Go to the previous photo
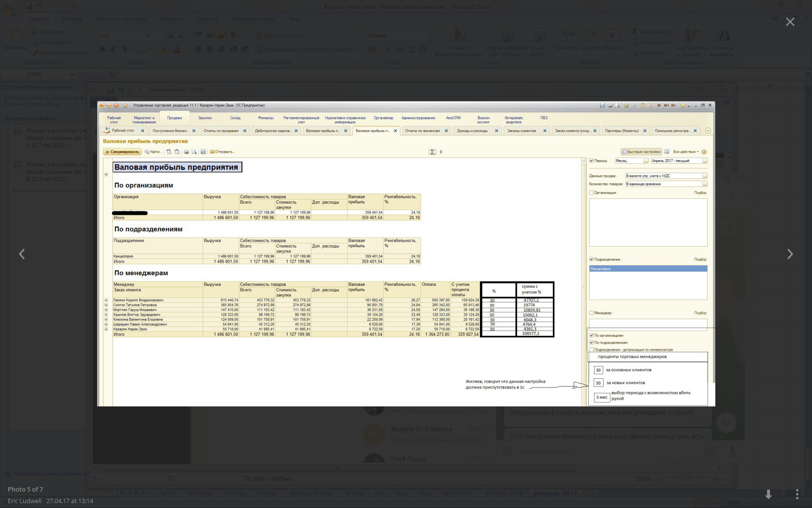 click(x=22, y=254)
